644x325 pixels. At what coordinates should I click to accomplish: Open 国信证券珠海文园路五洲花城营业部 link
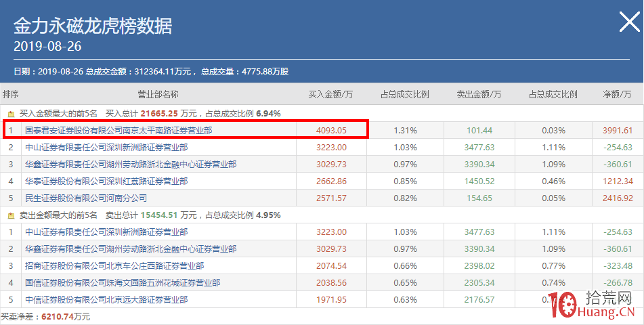click(x=123, y=282)
